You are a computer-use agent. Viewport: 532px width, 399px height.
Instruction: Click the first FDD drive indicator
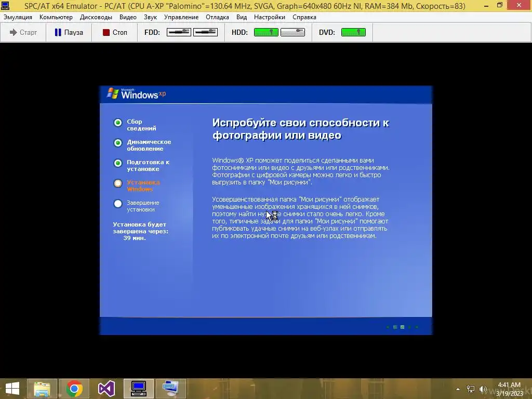[x=179, y=32]
